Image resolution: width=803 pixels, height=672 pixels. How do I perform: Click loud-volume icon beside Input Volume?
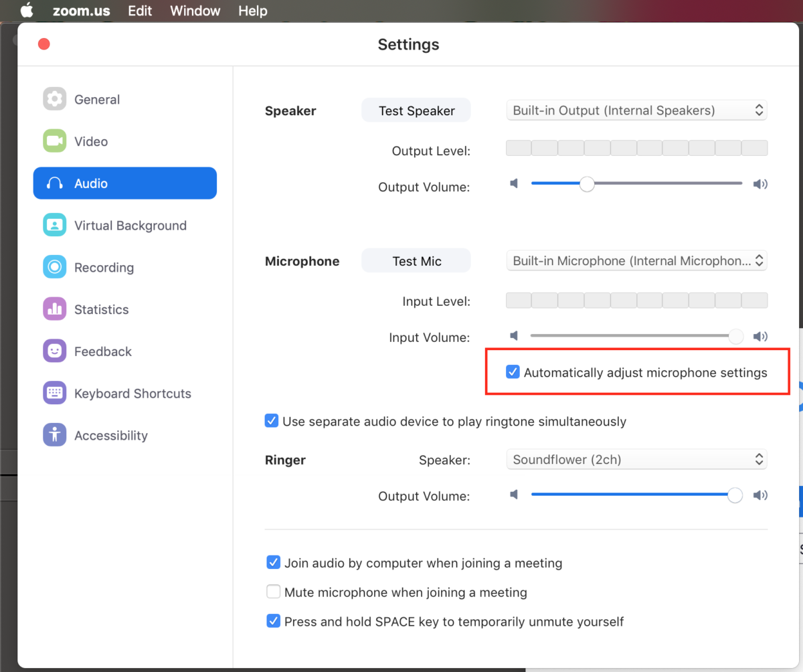pos(760,337)
